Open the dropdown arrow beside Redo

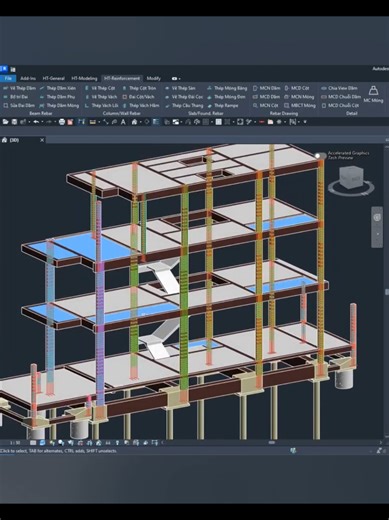[x=56, y=122]
